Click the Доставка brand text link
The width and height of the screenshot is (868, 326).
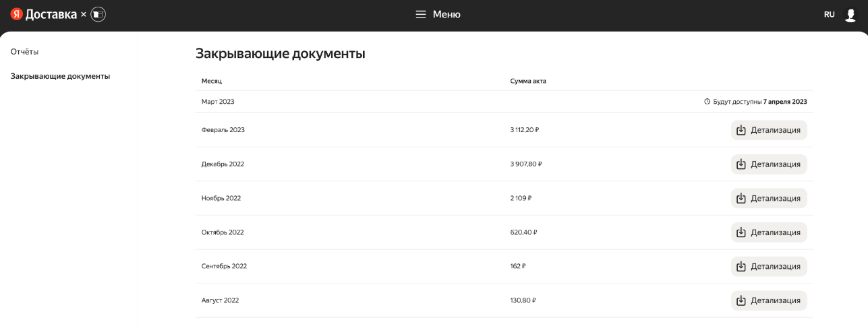(x=51, y=14)
